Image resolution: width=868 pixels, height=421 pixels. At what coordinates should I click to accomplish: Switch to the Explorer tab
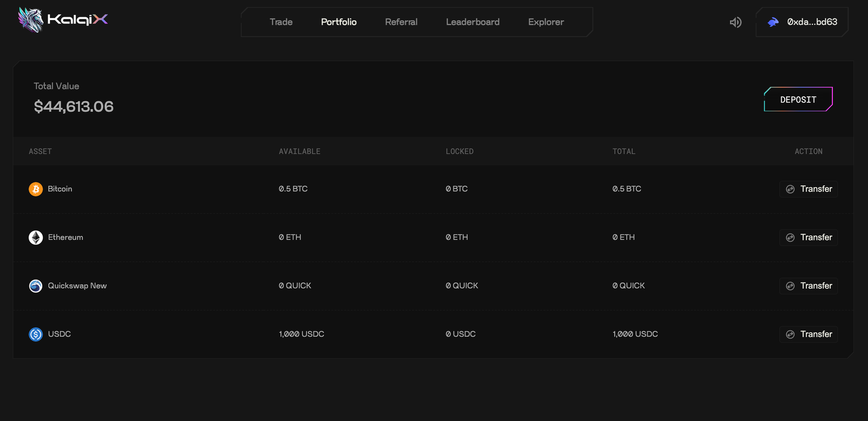point(546,22)
